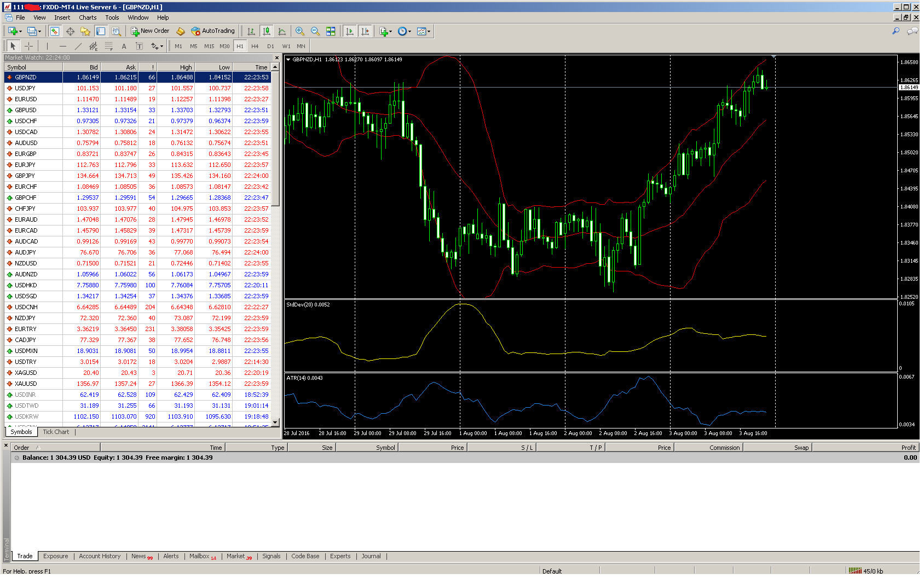The width and height of the screenshot is (924, 579).
Task: Open the Periods clock dropdown
Action: click(x=405, y=31)
